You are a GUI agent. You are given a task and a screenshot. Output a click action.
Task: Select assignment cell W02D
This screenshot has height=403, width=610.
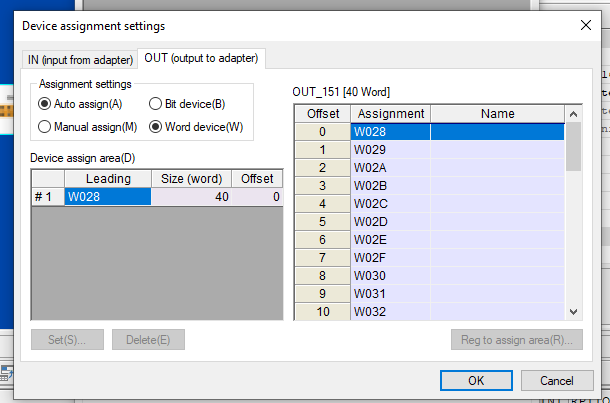[391, 222]
